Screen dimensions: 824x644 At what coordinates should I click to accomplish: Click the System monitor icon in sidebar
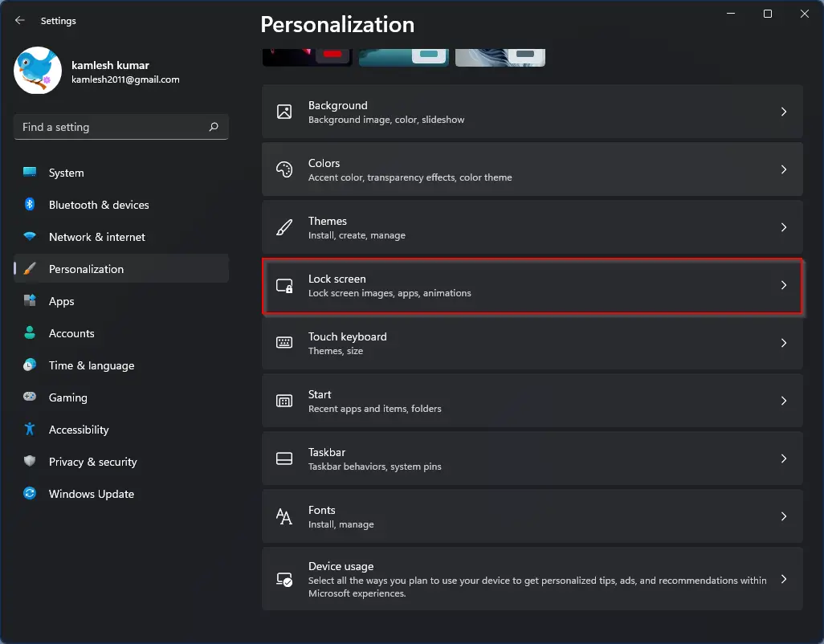pyautogui.click(x=30, y=173)
